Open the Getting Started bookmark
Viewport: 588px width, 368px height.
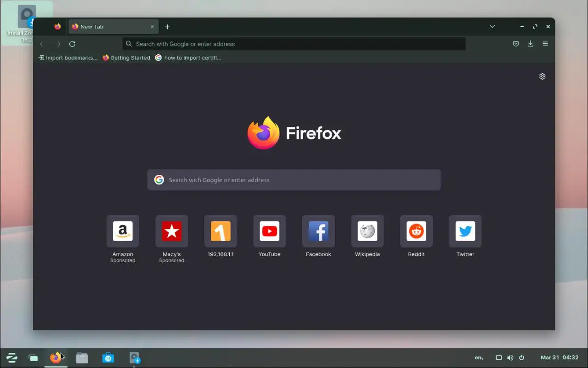(x=126, y=58)
